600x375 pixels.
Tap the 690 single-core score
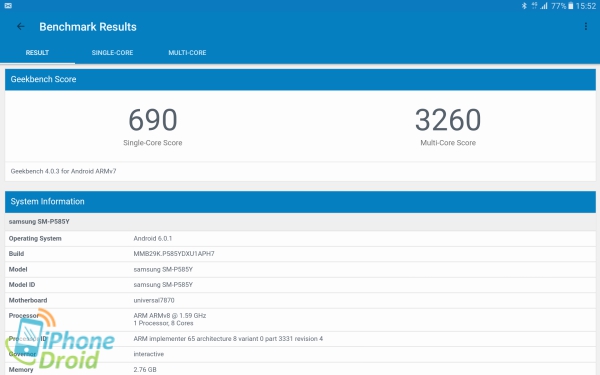[x=153, y=120]
